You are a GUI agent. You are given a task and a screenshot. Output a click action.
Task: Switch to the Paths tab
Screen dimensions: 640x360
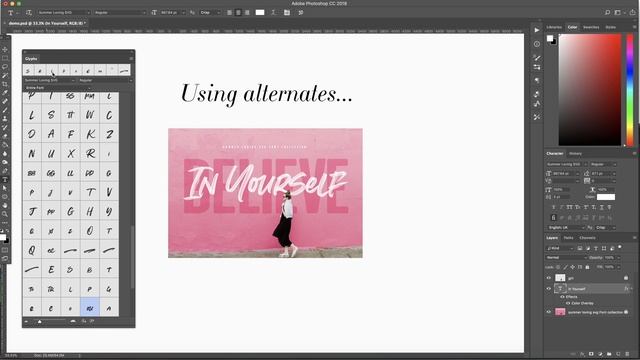pyautogui.click(x=568, y=238)
